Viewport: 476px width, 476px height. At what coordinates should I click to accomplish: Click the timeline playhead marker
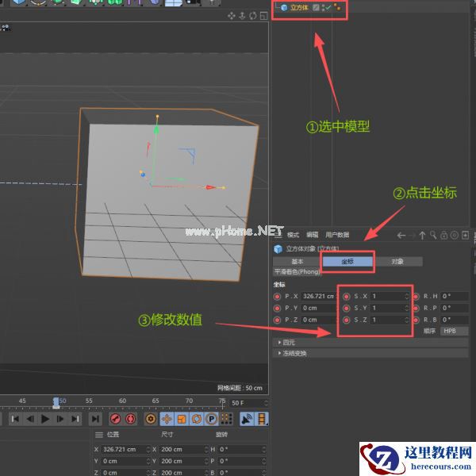click(56, 401)
